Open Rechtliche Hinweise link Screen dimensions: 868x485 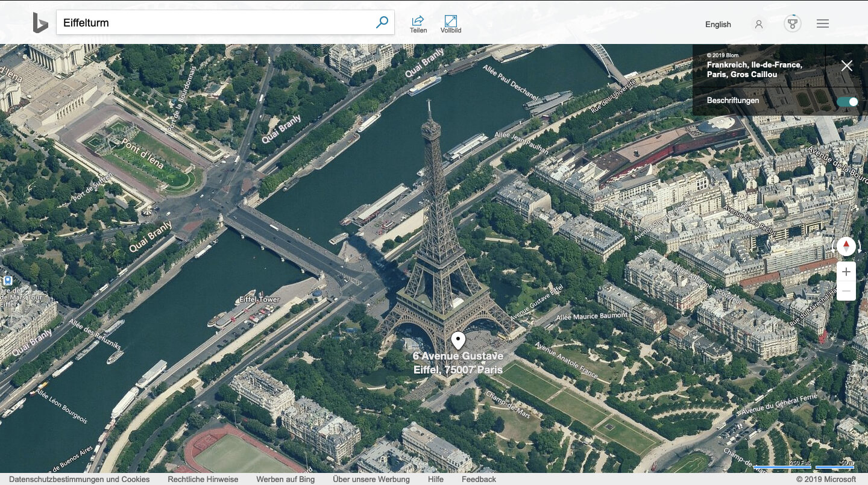(203, 479)
